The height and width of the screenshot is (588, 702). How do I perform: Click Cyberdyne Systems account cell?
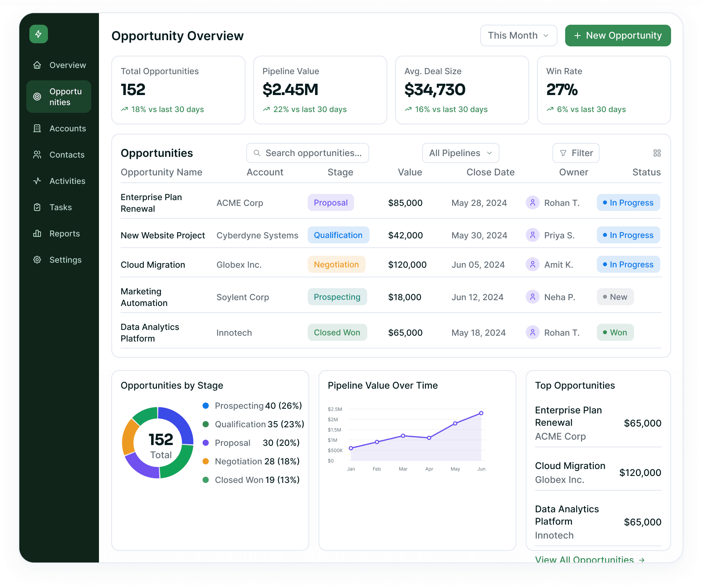tap(257, 235)
